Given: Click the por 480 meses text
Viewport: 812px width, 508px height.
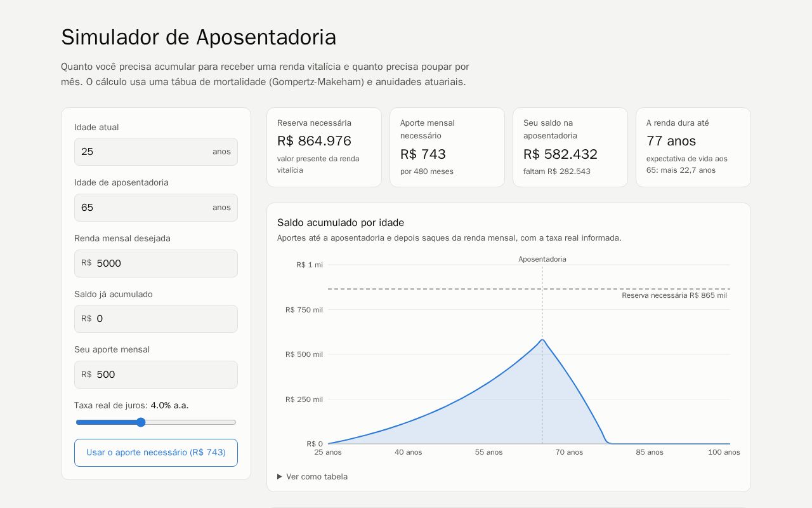Looking at the screenshot, I should [427, 171].
